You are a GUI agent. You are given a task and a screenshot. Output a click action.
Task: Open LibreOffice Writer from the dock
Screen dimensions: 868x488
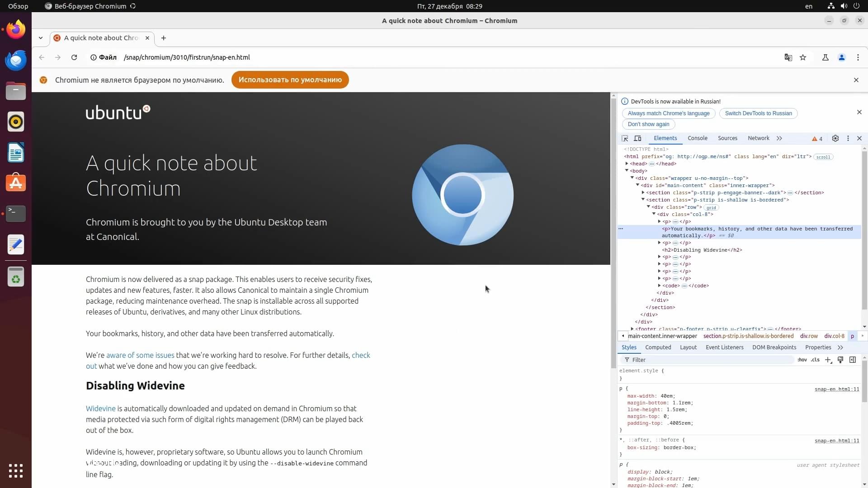16,152
